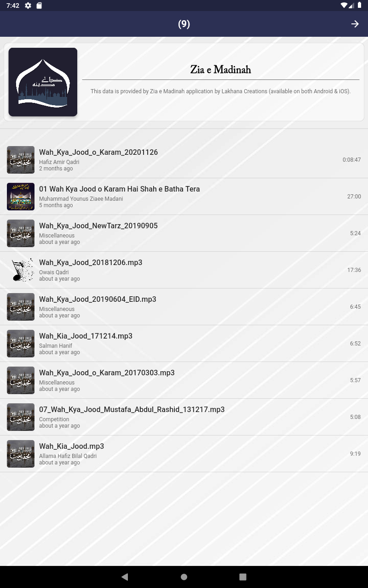This screenshot has width=368, height=588.
Task: Open the Zia e Madinah logo image
Action: [x=43, y=82]
